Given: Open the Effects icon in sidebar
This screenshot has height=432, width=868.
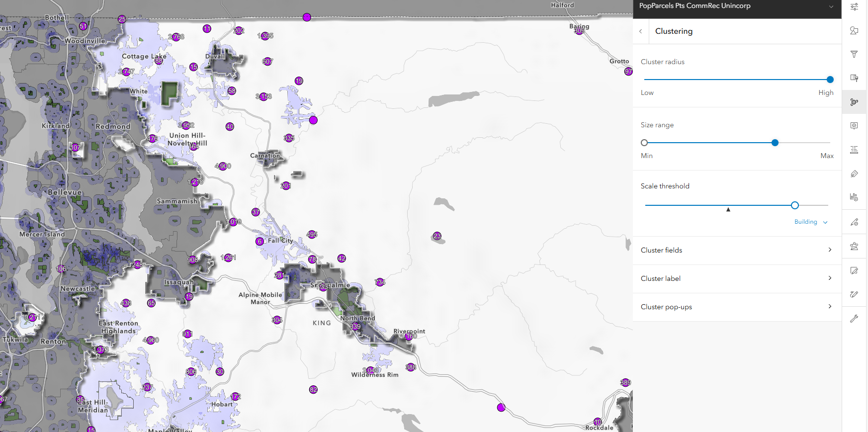Looking at the screenshot, I should click(x=854, y=78).
